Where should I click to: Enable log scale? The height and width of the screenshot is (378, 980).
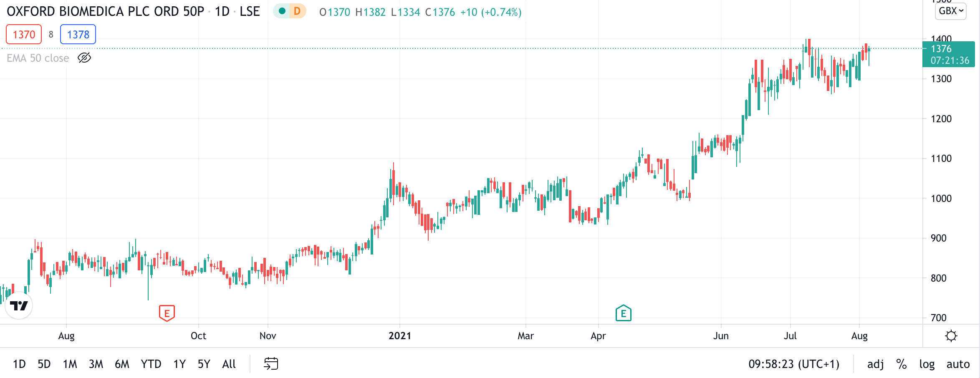click(x=927, y=364)
